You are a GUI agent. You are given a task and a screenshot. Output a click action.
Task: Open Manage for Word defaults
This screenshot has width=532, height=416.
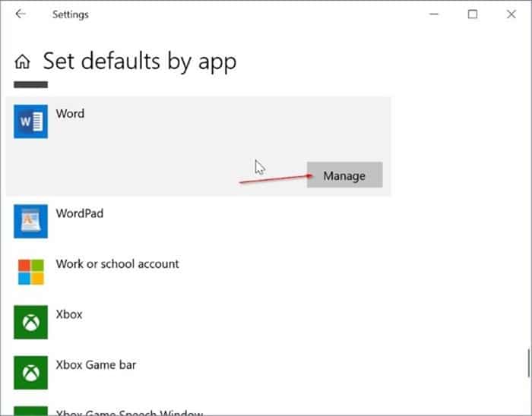[345, 175]
